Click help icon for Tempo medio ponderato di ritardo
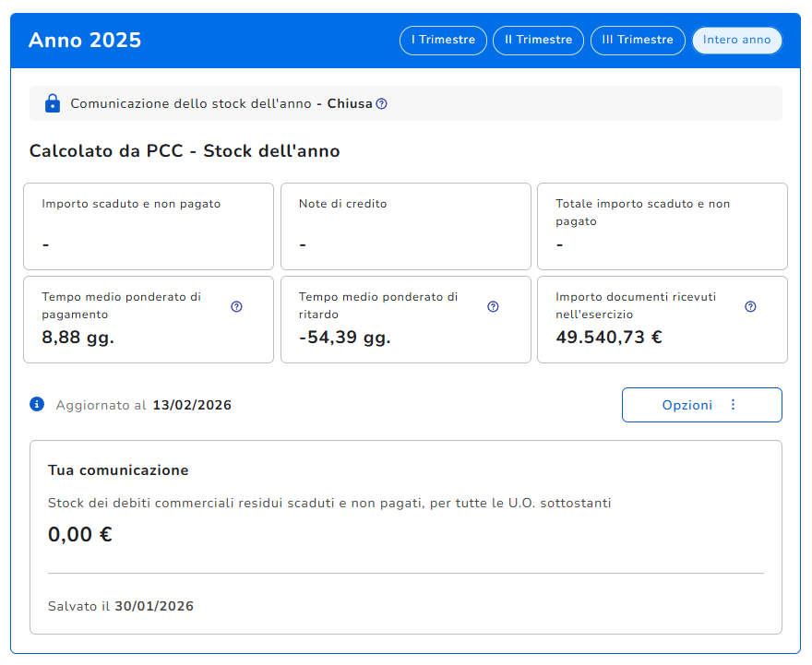812x665 pixels. (493, 307)
